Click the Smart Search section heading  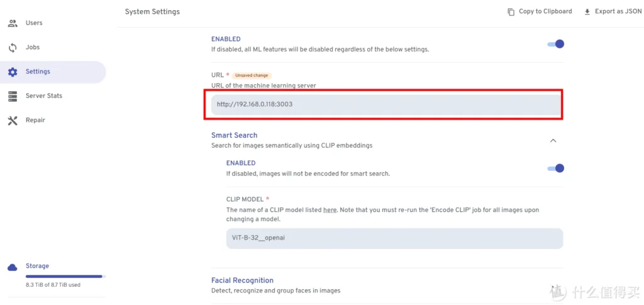234,135
